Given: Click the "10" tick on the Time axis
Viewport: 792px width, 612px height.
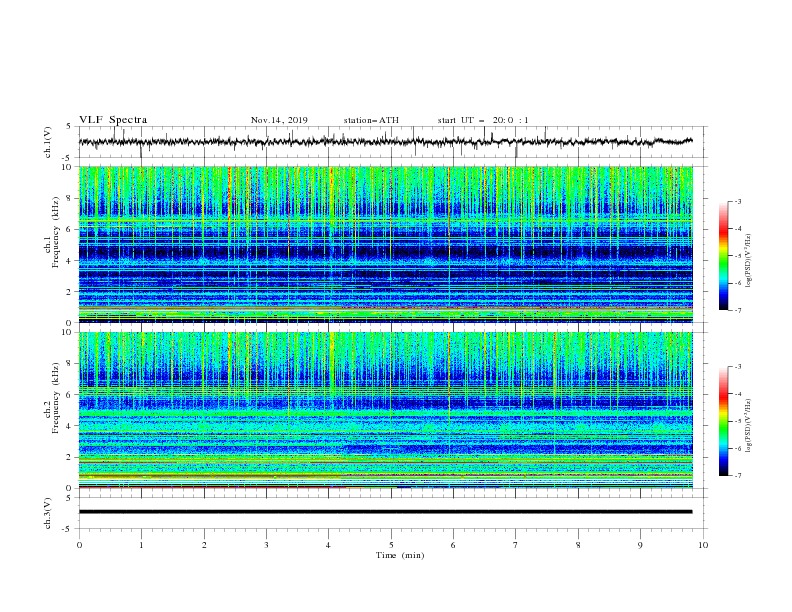Looking at the screenshot, I should pyautogui.click(x=703, y=545).
